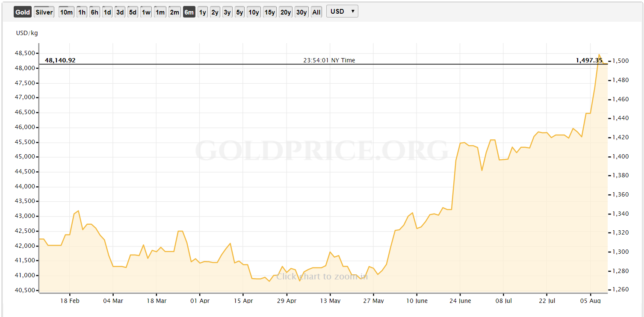
Task: Show the 30y price history
Action: click(301, 12)
